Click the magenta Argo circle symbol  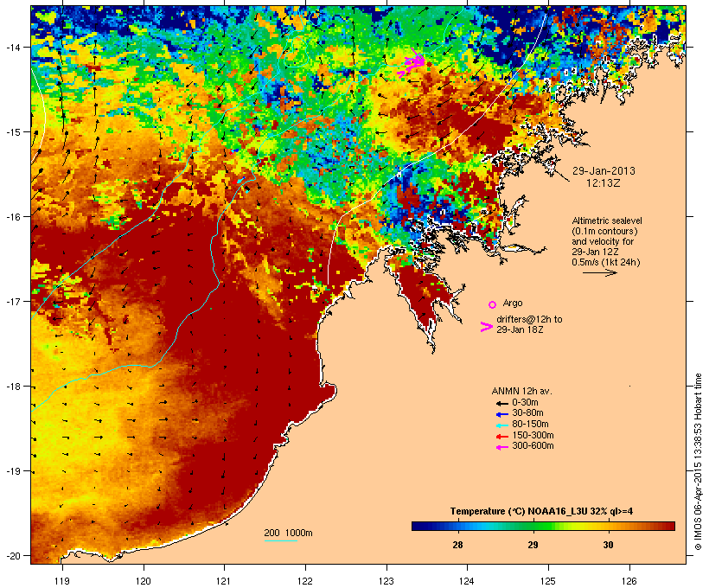coord(493,304)
